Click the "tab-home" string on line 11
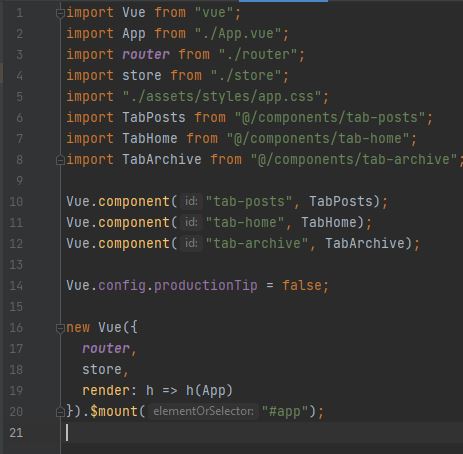Viewport: 463px width, 454px height. [x=245, y=223]
